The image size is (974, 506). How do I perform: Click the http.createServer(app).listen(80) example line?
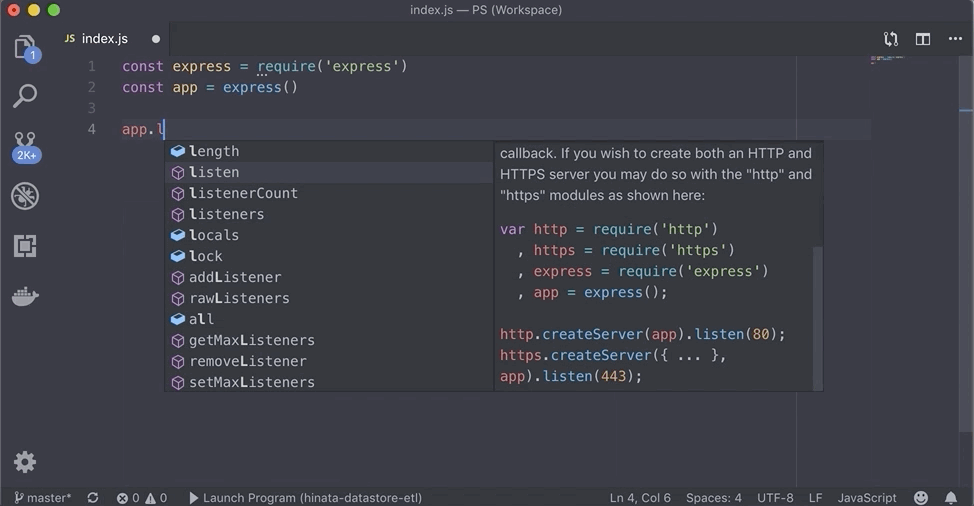(642, 334)
